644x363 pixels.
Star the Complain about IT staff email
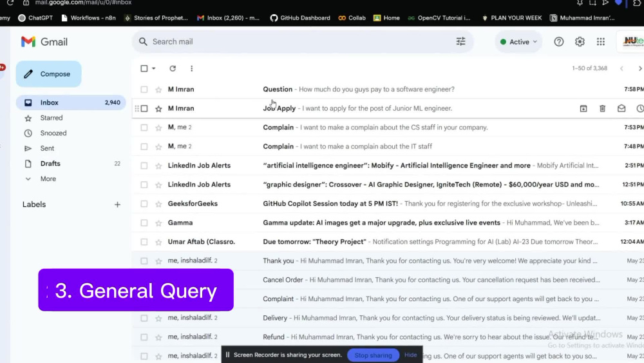tap(158, 147)
